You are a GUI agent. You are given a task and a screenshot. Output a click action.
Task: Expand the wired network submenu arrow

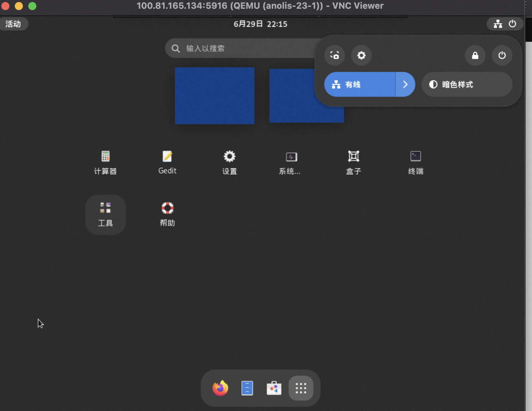[x=405, y=85]
